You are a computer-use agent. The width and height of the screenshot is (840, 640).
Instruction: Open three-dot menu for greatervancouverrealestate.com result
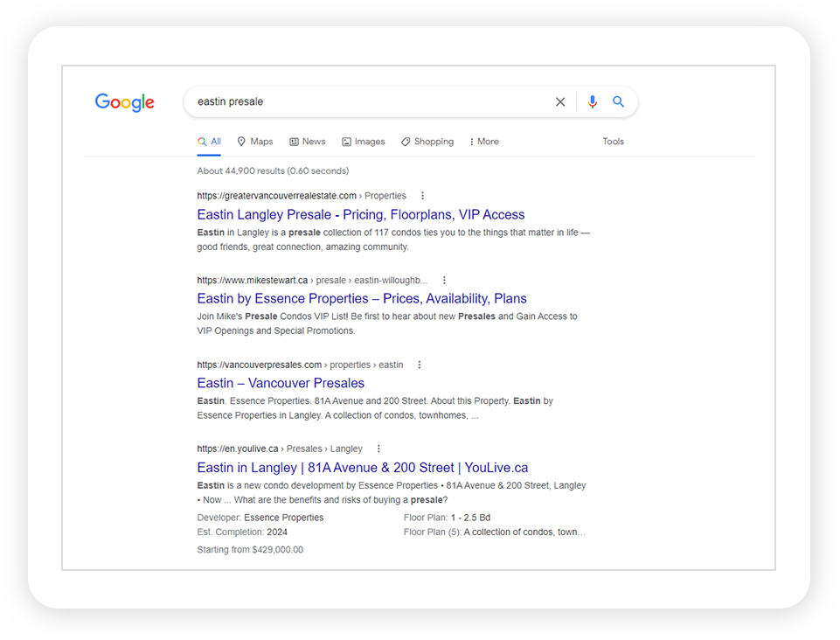coord(423,196)
